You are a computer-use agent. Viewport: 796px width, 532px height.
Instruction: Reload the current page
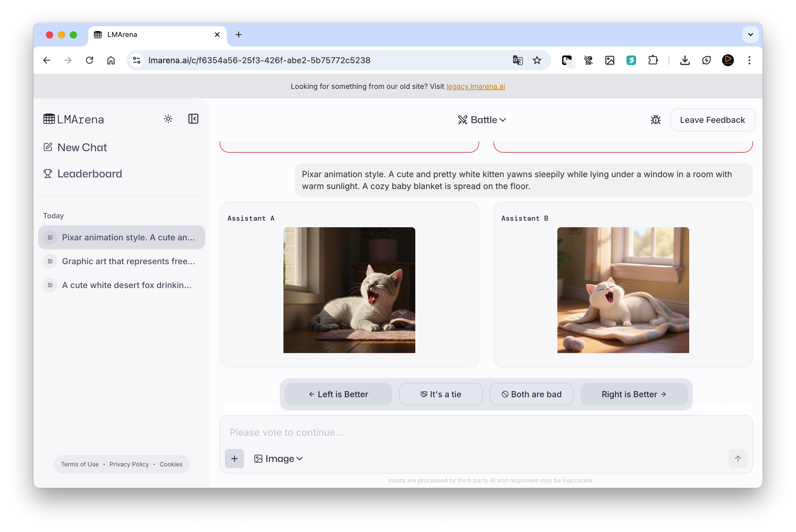89,61
